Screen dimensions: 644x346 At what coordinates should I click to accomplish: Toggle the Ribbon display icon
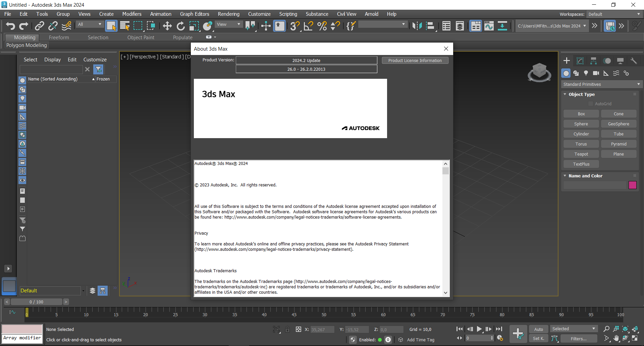[476, 26]
